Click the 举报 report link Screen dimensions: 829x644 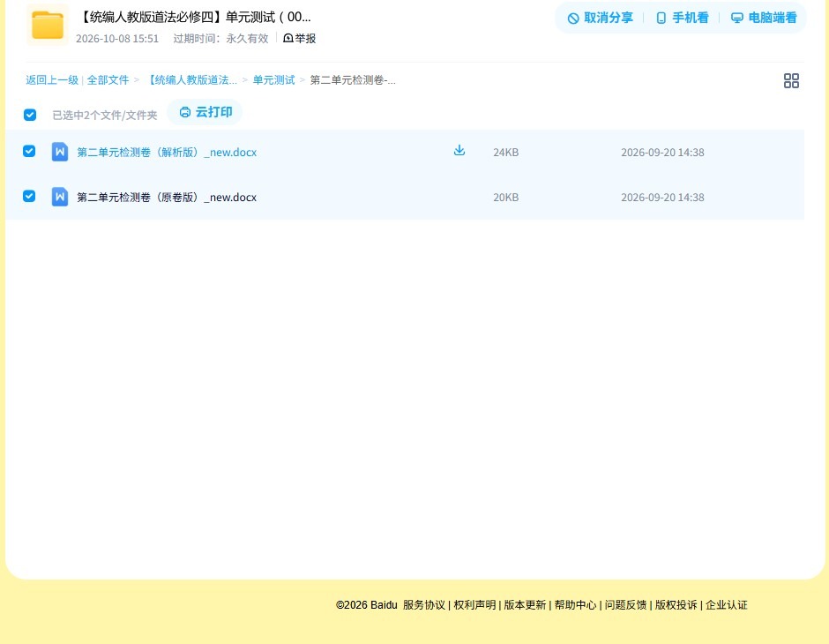(299, 38)
